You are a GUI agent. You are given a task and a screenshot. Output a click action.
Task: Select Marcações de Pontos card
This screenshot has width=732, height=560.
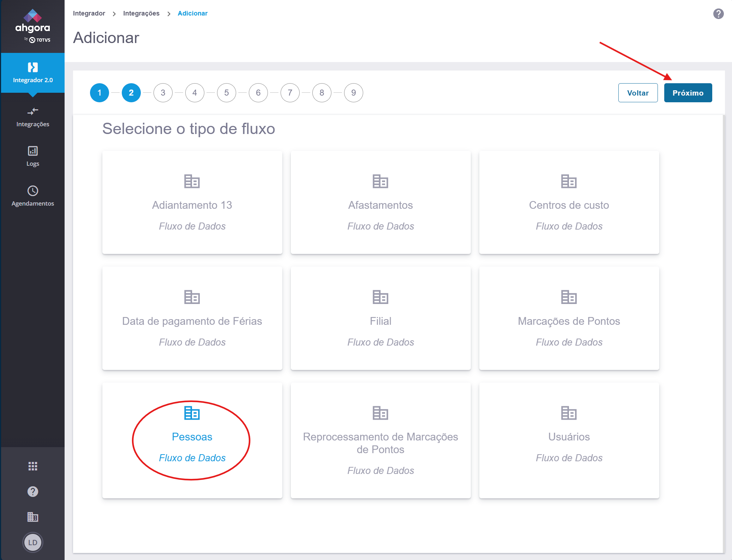point(569,318)
